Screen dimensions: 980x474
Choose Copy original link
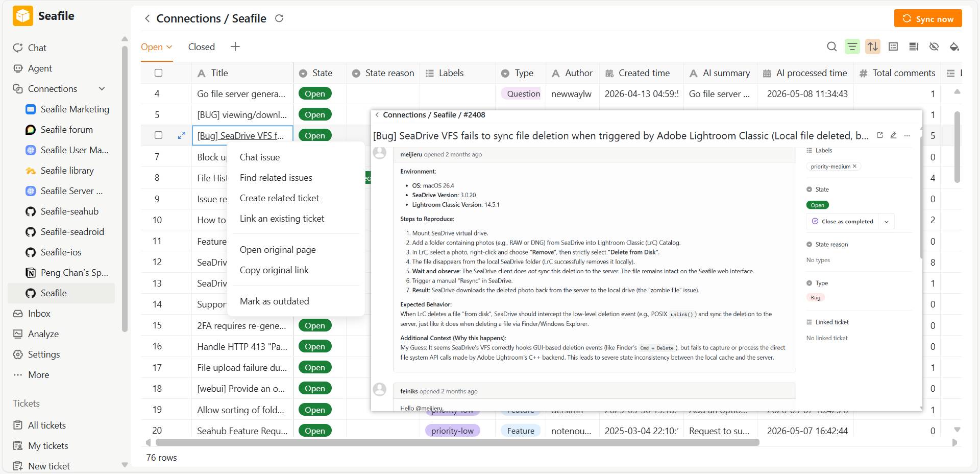pos(274,270)
